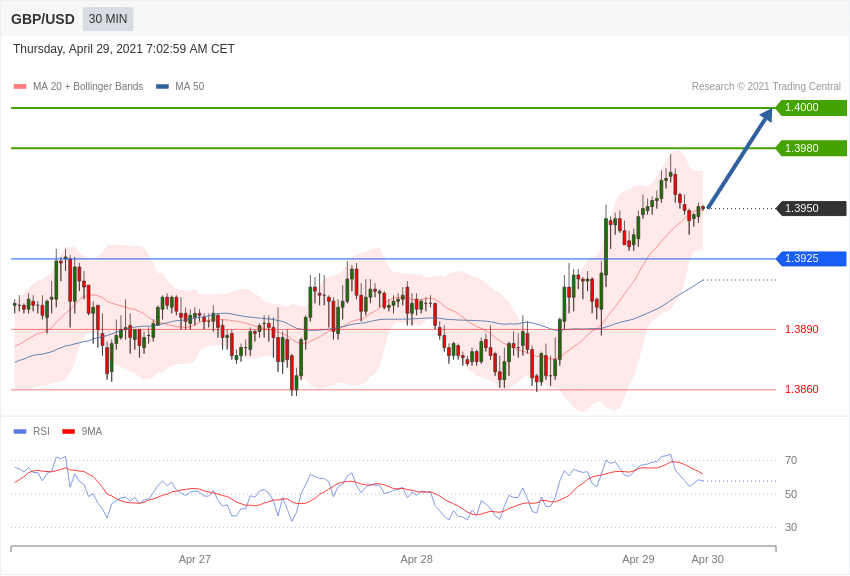Click the Apr 28 date axis label
The height and width of the screenshot is (576, 850).
tap(416, 559)
